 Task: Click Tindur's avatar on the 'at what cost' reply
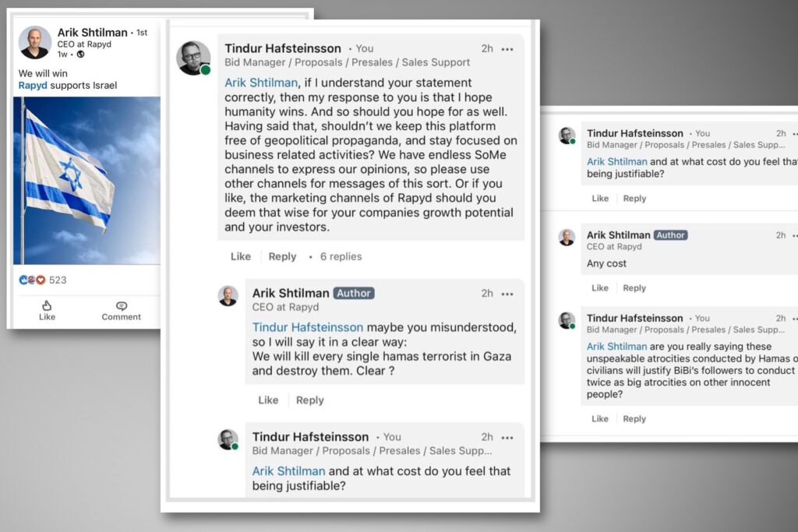click(x=228, y=439)
